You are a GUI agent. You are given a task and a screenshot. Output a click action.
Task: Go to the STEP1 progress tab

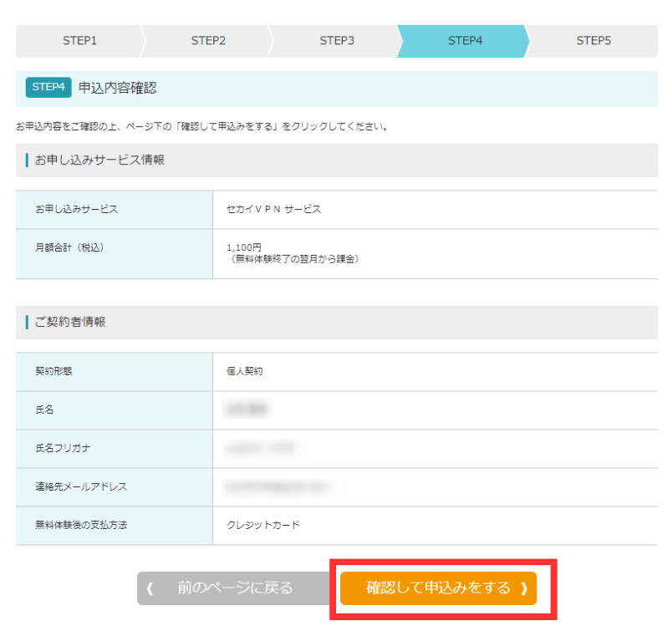(79, 41)
